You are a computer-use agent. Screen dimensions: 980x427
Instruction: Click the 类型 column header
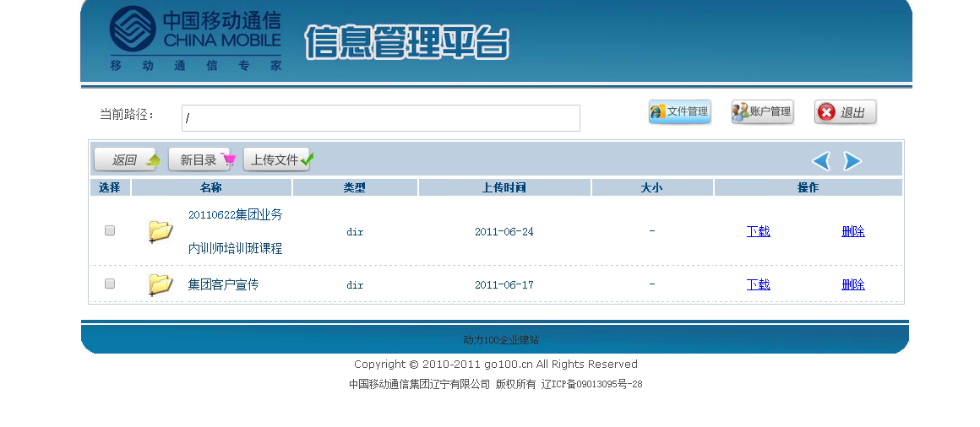[x=355, y=187]
